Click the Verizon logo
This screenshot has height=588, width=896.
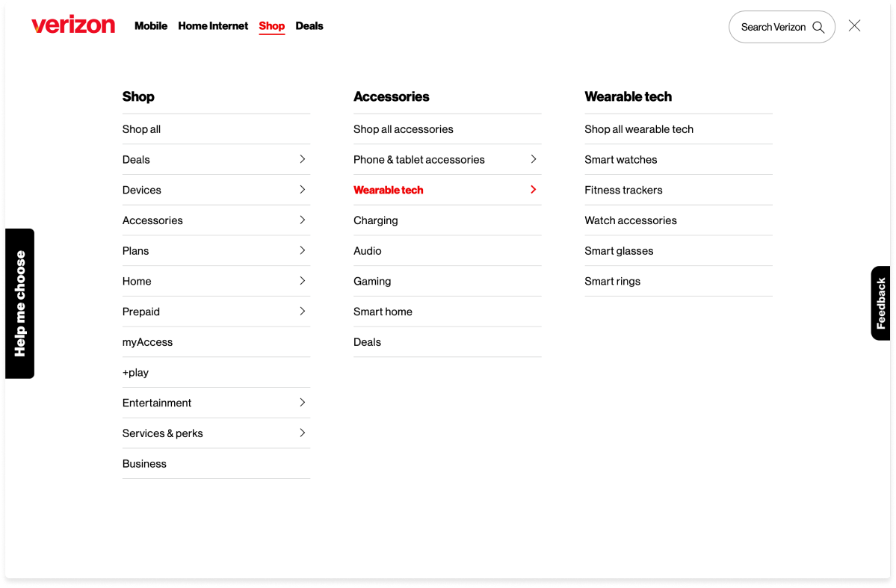pyautogui.click(x=73, y=25)
